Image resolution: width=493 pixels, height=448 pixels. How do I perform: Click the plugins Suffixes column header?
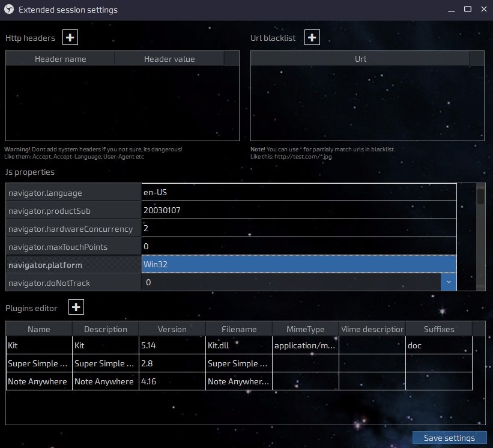click(439, 329)
